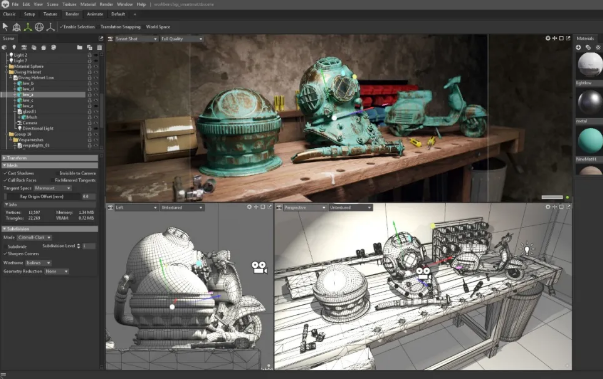603x379 pixels.
Task: Toggle Cull Back Faces checkbox
Action: [x=5, y=180]
